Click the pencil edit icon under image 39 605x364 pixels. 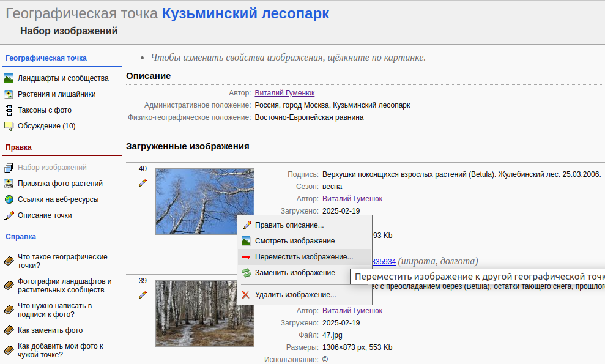coord(142,295)
